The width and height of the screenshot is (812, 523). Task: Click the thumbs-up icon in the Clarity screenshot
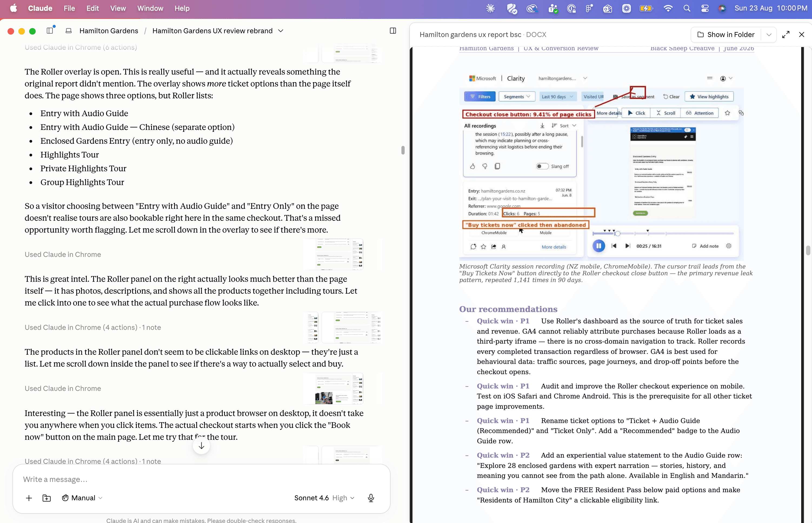click(472, 166)
